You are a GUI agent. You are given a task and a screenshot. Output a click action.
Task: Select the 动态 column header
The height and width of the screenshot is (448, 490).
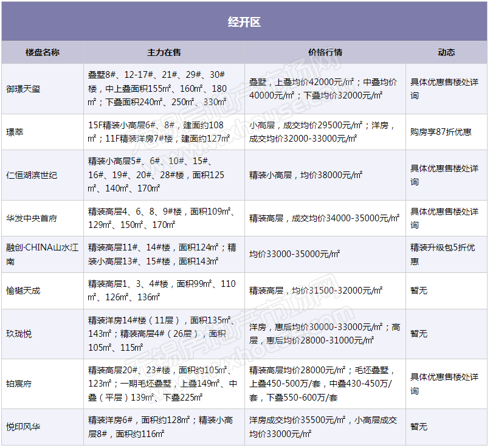tap(446, 52)
